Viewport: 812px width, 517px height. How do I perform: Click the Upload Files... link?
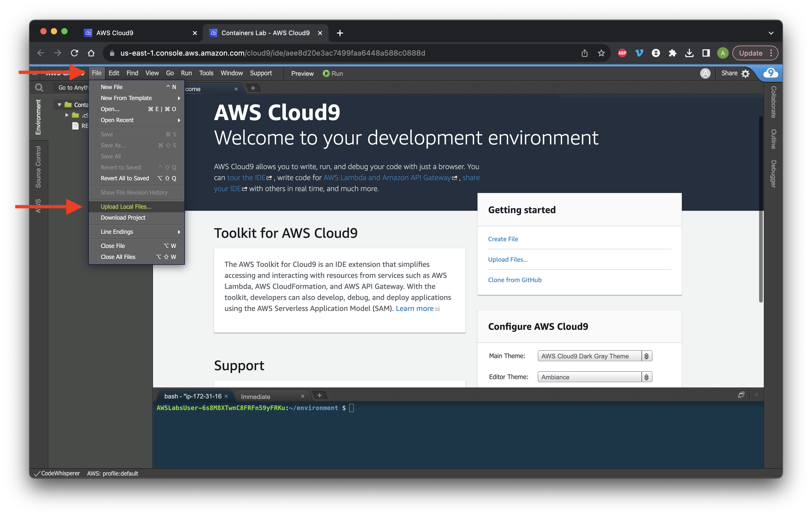coord(508,259)
